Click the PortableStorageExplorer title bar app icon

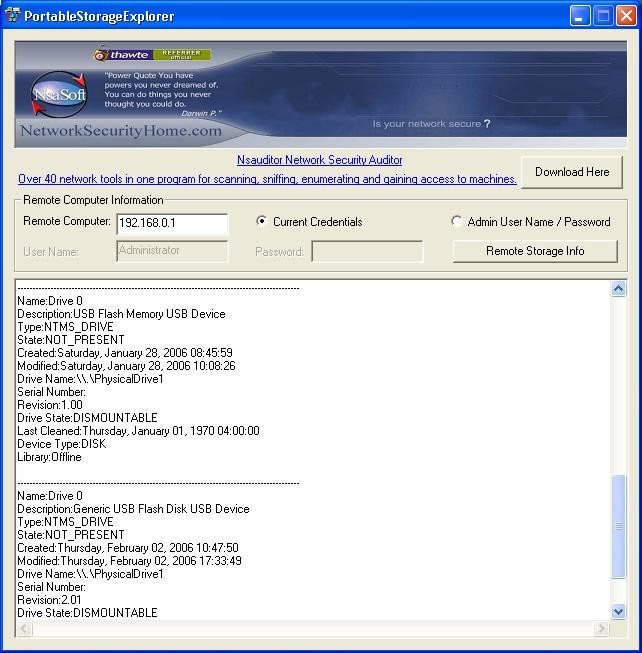pos(12,15)
